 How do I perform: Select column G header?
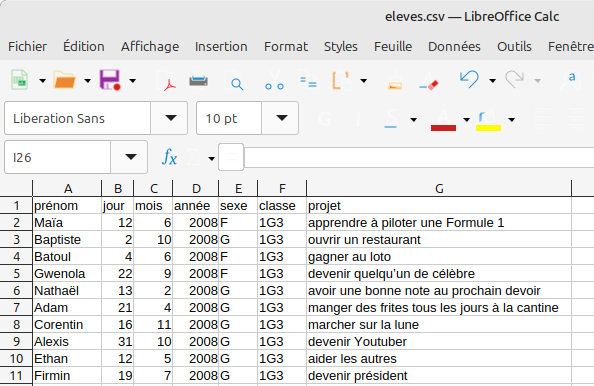(439, 189)
